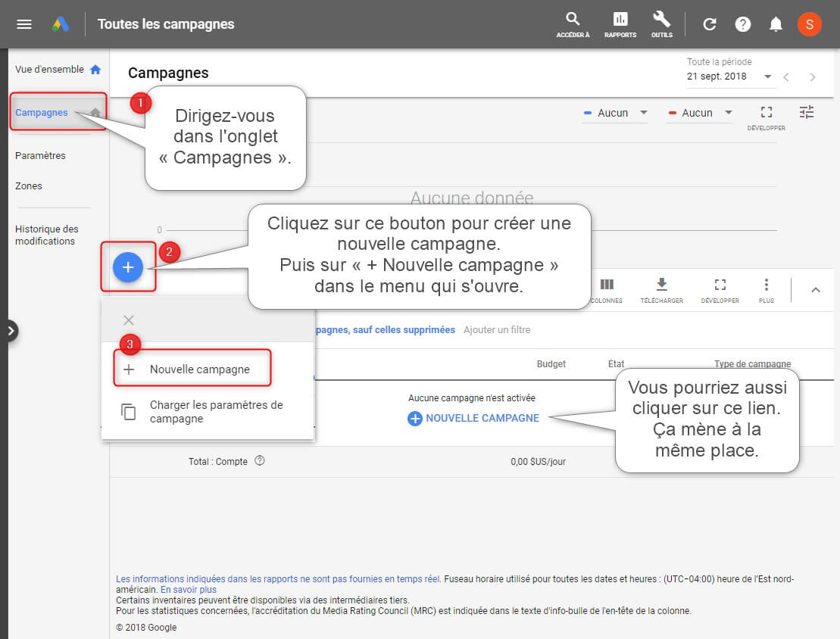Open the En savoir plus link

pos(188,589)
